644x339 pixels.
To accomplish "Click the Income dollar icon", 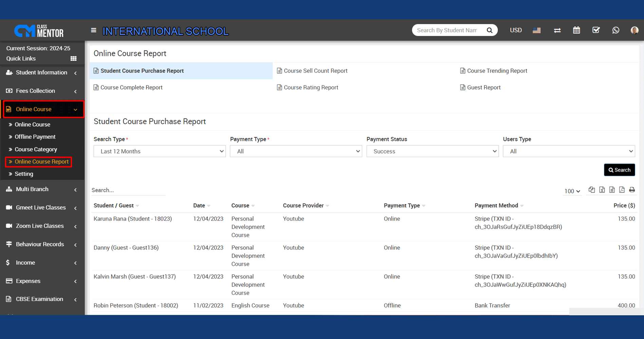I will tap(8, 263).
